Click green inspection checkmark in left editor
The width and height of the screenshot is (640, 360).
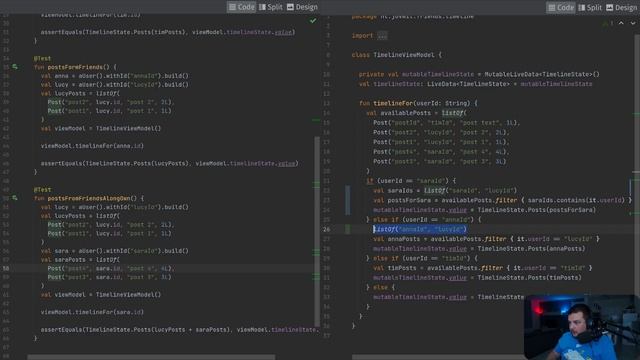313,20
